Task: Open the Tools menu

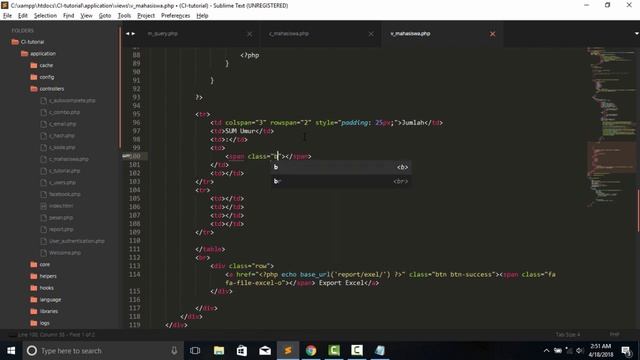Action: pos(124,16)
